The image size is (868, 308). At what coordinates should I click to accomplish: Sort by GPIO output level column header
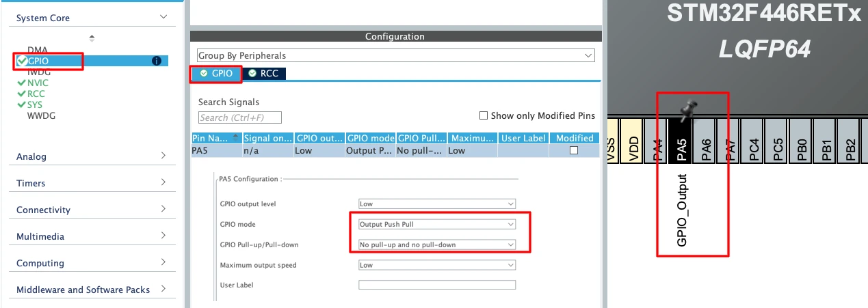[319, 138]
